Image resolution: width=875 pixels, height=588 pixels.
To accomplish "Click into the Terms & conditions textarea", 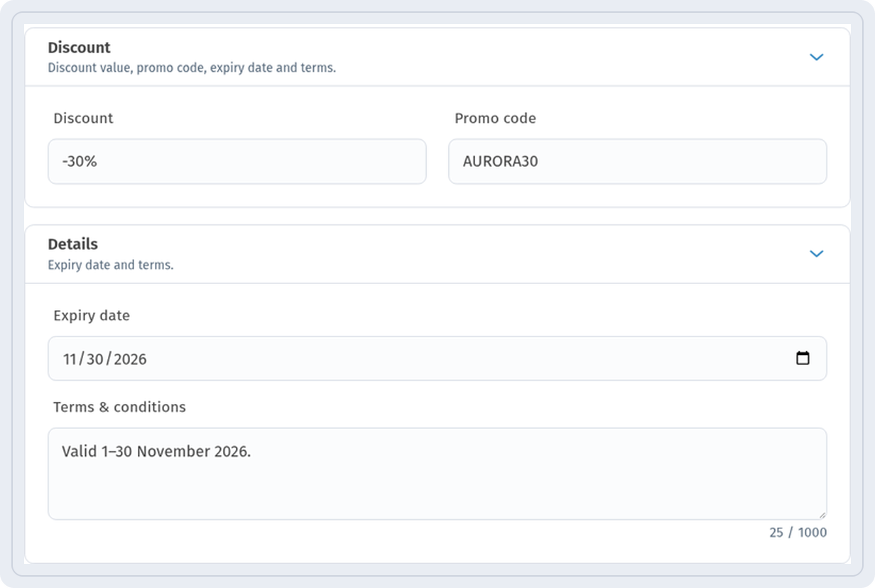I will (437, 474).
